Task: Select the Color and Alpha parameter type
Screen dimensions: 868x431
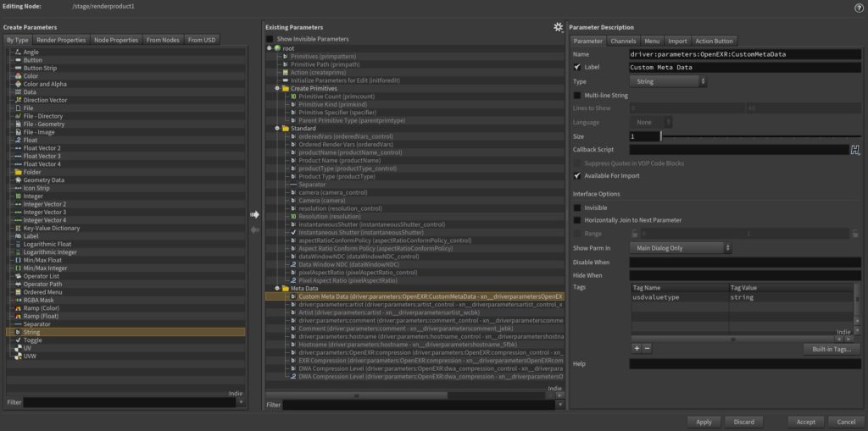Action: pyautogui.click(x=44, y=84)
